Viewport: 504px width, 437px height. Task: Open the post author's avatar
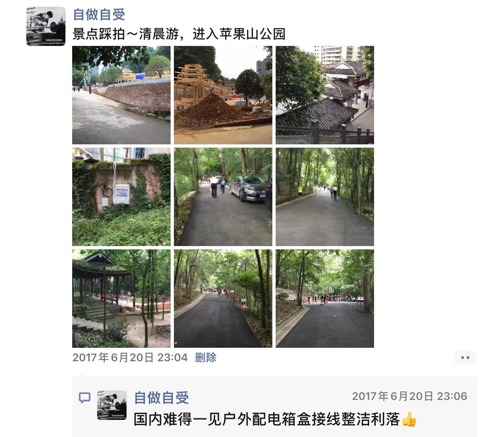[x=46, y=26]
